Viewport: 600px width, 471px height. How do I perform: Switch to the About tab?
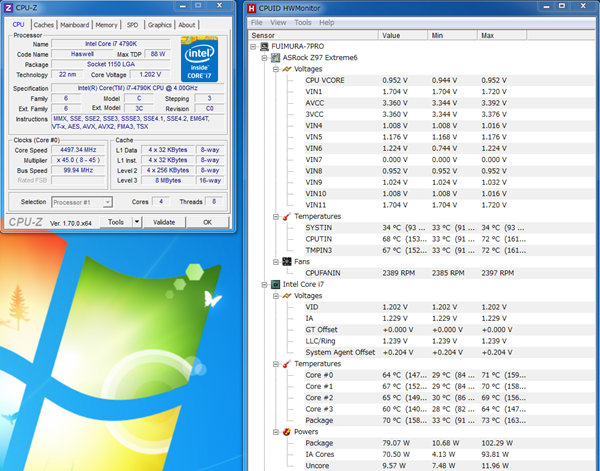pyautogui.click(x=187, y=25)
